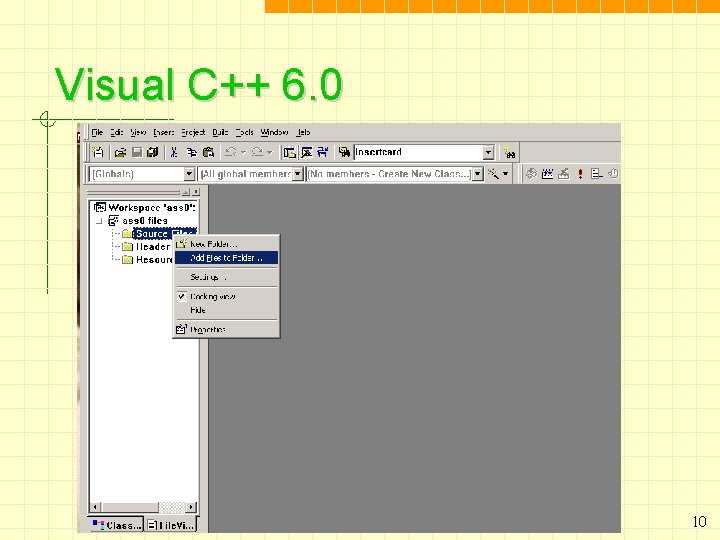This screenshot has height=540, width=720.
Task: Click the workspace pane close button
Action: pos(196,192)
